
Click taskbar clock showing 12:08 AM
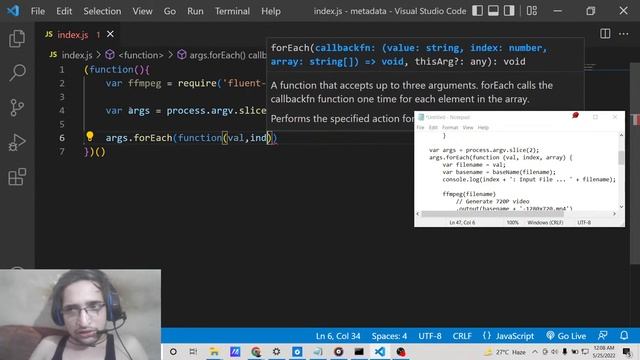click(x=603, y=351)
